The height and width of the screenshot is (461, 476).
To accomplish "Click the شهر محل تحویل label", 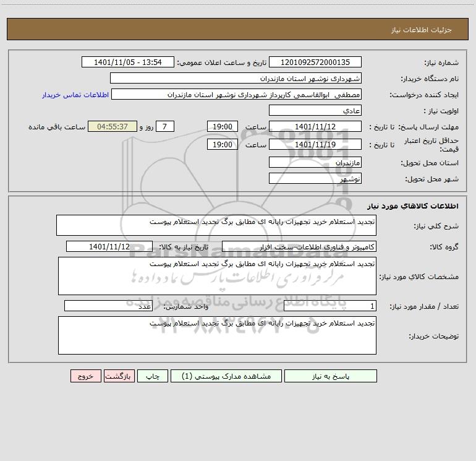I will tap(432, 179).
